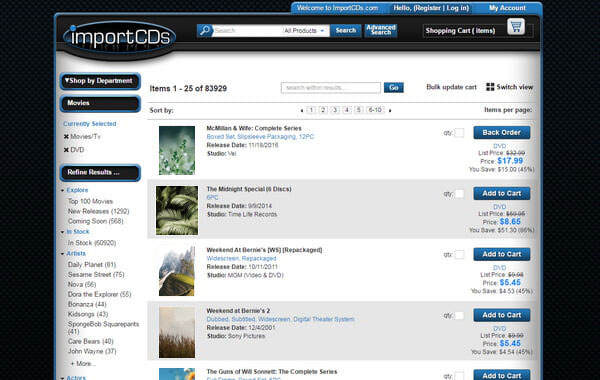600x380 pixels.
Task: Click qty box for McMillan & Wife
Action: [459, 133]
